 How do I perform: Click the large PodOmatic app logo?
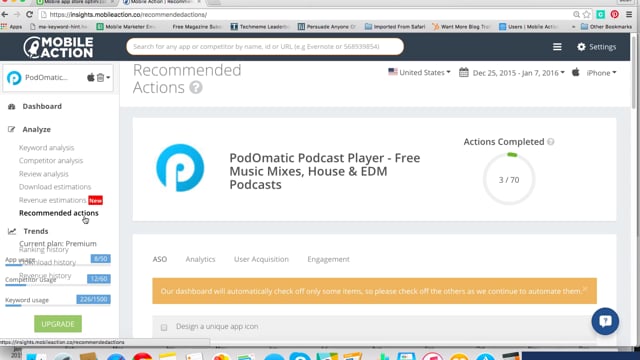point(180,168)
